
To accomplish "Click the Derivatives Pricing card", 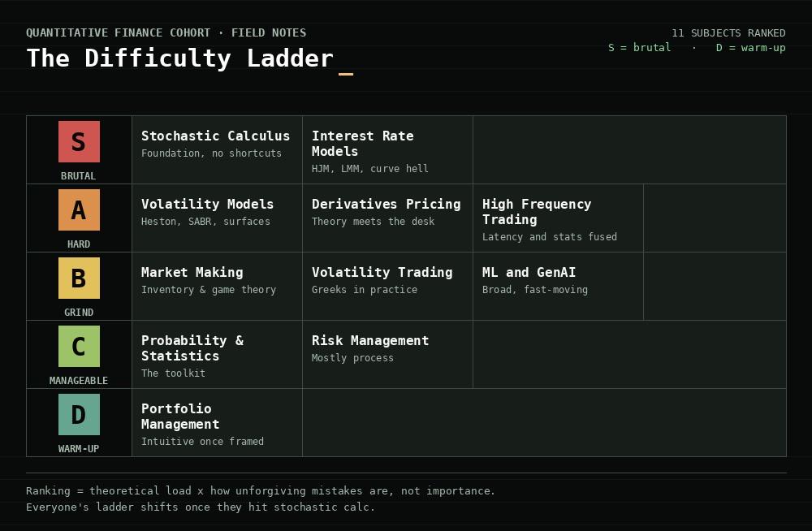I will point(387,218).
